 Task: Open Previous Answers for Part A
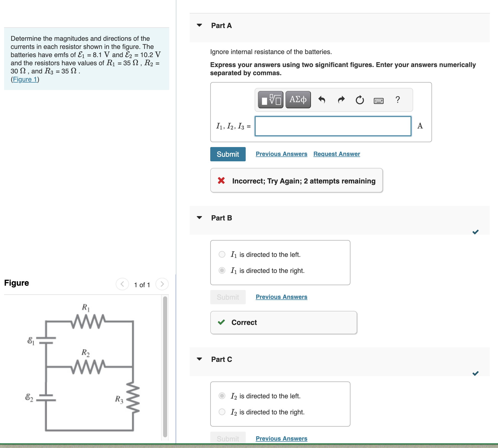tap(281, 154)
